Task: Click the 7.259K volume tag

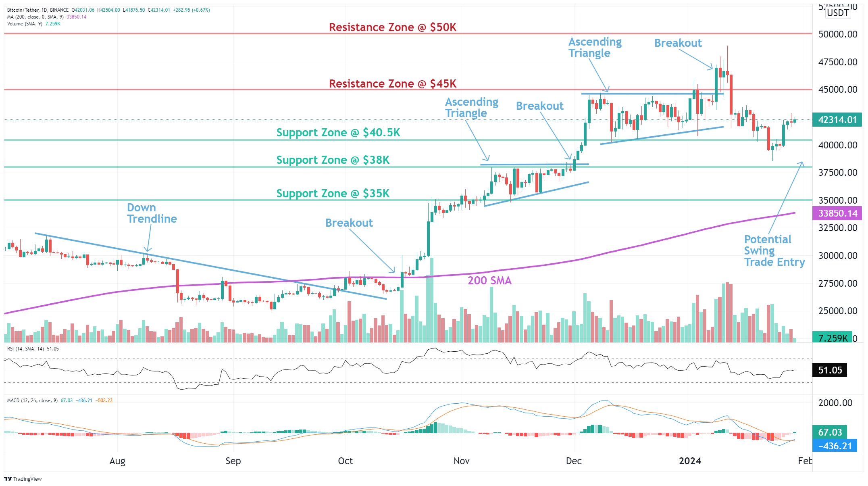Action: 833,338
